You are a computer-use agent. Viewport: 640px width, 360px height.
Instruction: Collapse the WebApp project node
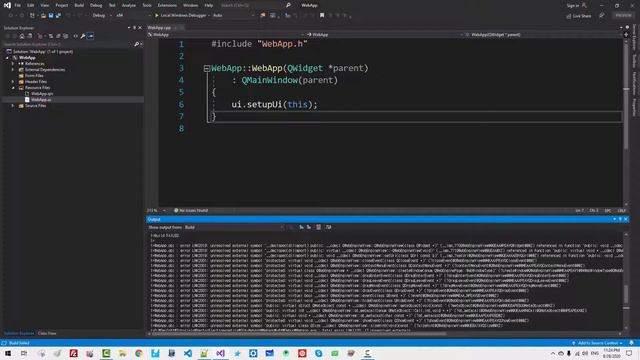pos(7,58)
